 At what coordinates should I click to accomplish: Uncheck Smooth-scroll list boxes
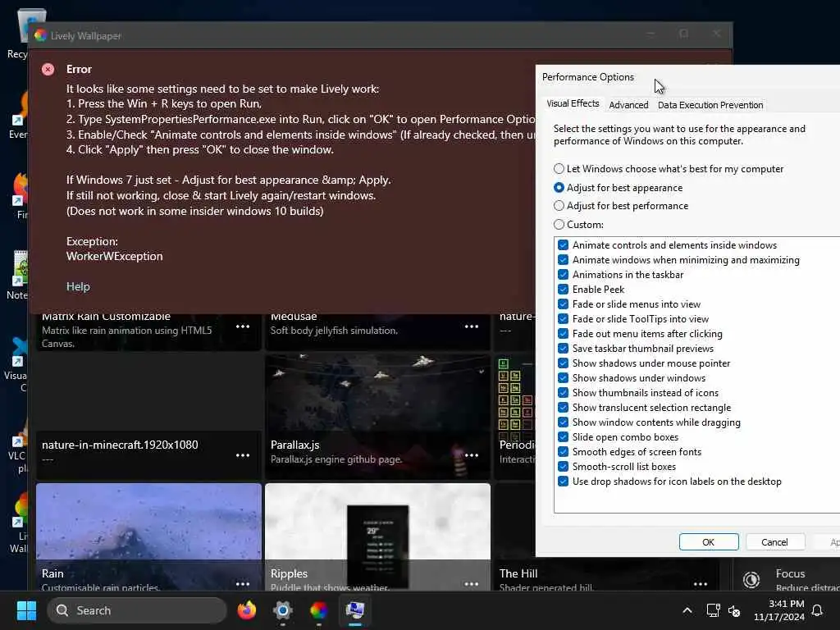pyautogui.click(x=563, y=467)
